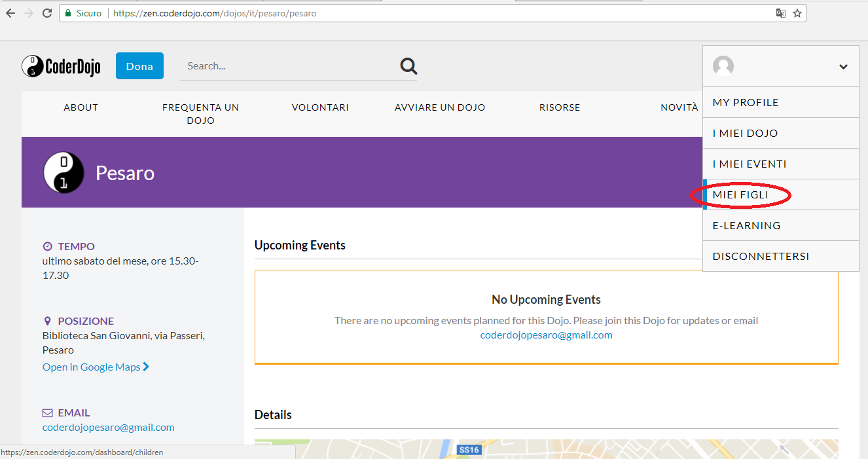Open AVVIARE UN DOJO menu
868x459 pixels.
coord(440,107)
